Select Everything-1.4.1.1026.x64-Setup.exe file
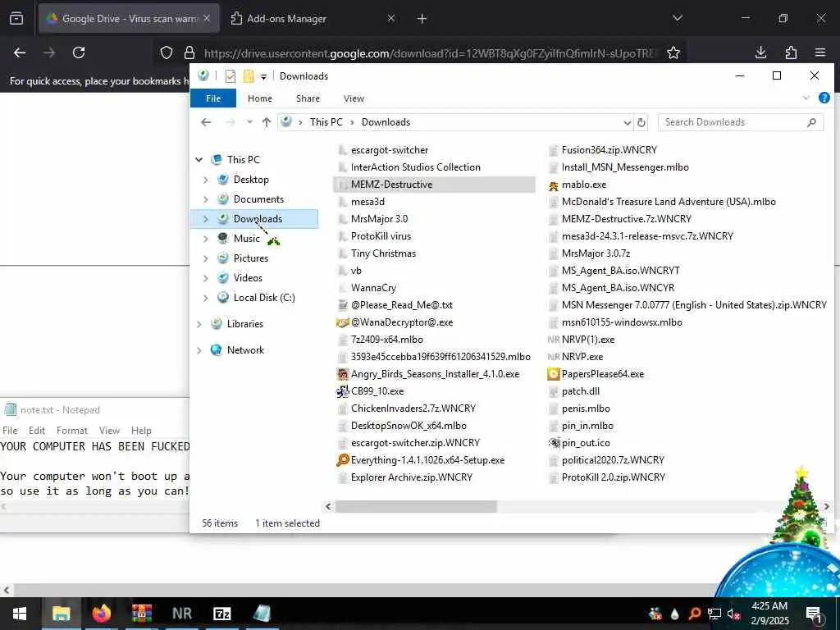 [427, 460]
